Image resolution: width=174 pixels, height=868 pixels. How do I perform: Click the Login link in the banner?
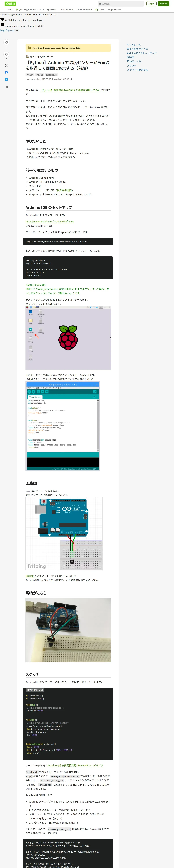[x=3, y=30]
